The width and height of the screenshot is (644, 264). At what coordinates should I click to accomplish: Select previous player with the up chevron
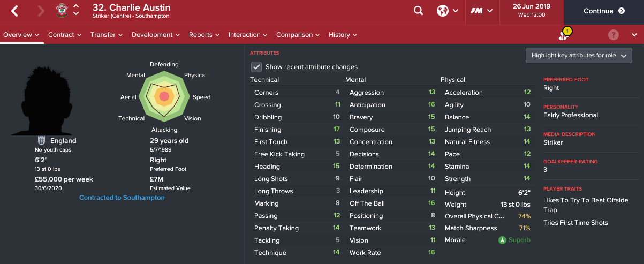tap(76, 6)
